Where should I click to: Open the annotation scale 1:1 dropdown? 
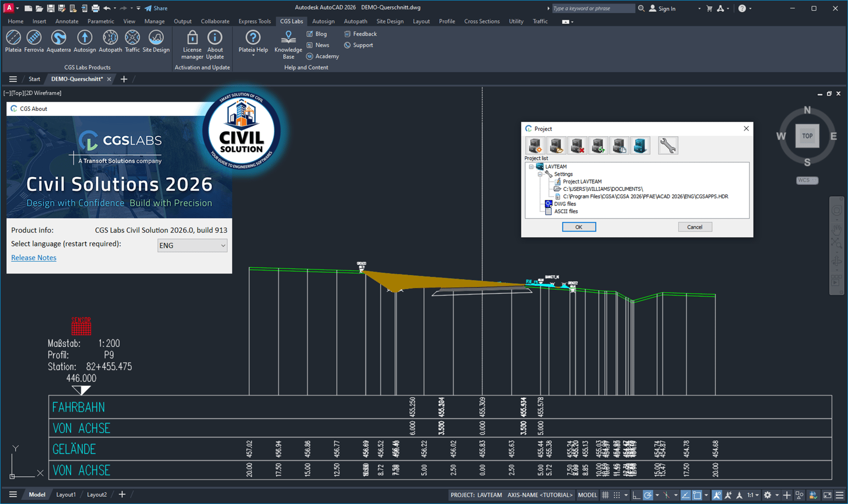click(753, 495)
